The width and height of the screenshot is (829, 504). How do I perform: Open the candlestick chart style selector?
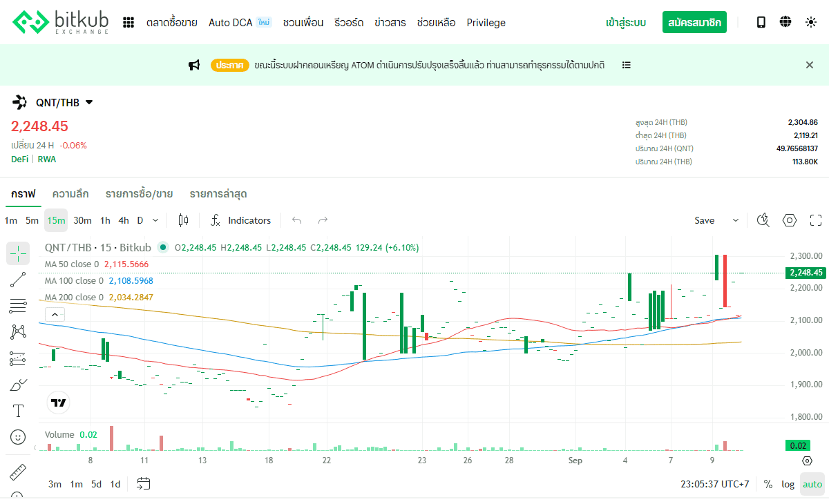coord(183,220)
